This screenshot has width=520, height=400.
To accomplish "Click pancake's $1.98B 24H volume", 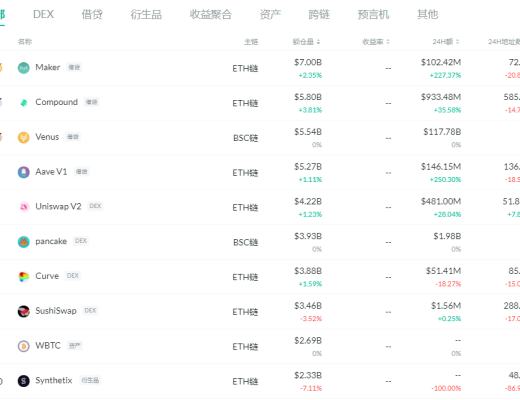I will click(447, 236).
